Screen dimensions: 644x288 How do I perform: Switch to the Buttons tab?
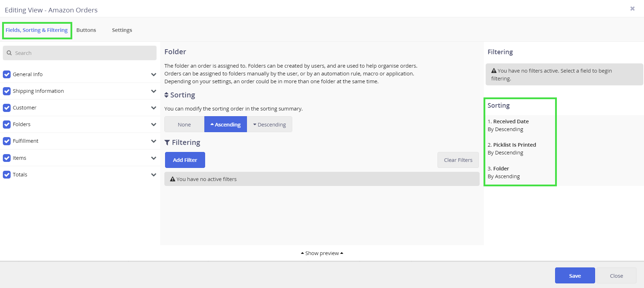(86, 30)
